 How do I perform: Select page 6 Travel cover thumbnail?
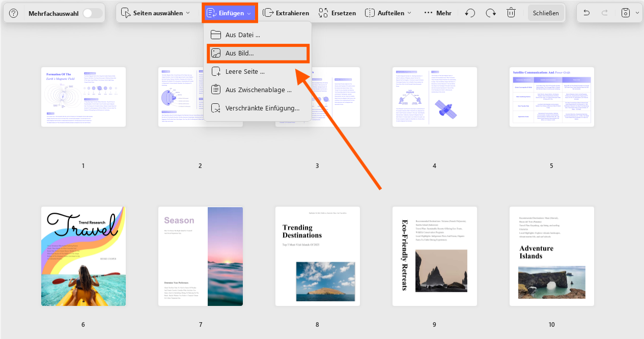coord(83,257)
